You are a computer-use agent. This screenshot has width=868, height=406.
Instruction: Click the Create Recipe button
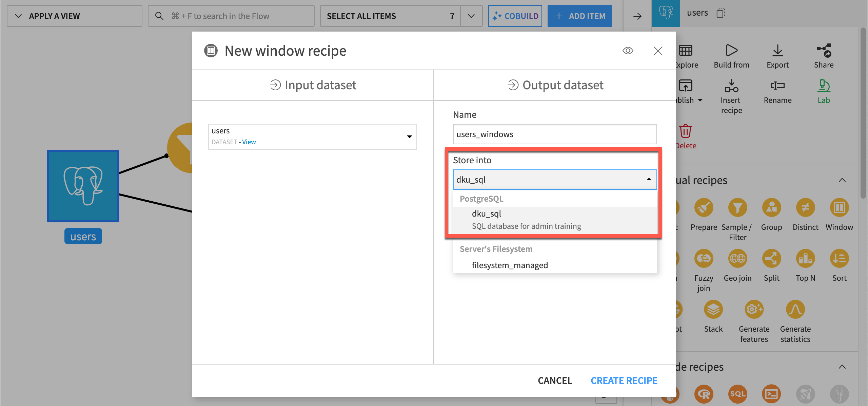(x=624, y=381)
